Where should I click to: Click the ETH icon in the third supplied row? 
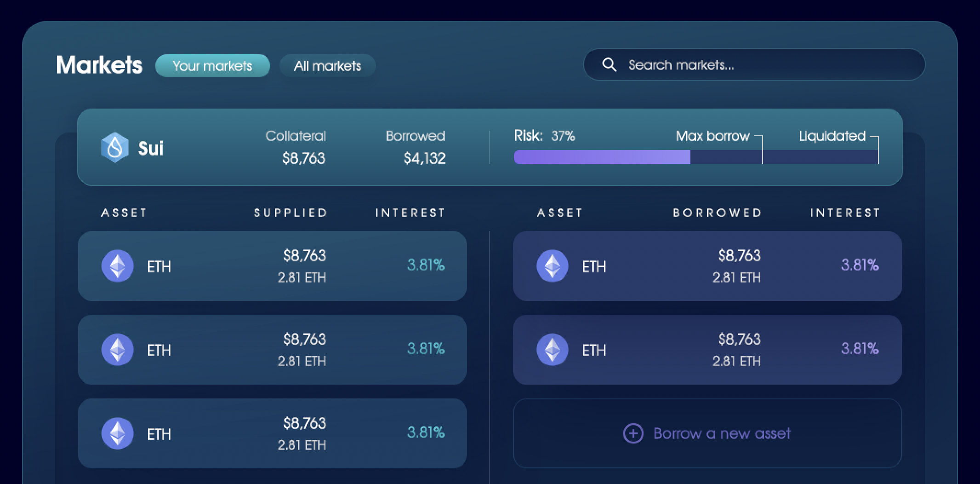click(x=118, y=433)
